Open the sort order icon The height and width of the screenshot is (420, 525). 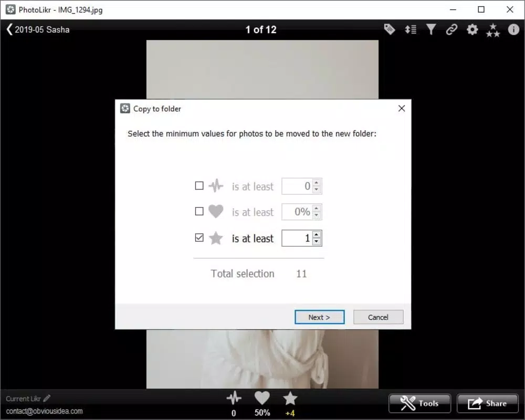click(x=411, y=29)
